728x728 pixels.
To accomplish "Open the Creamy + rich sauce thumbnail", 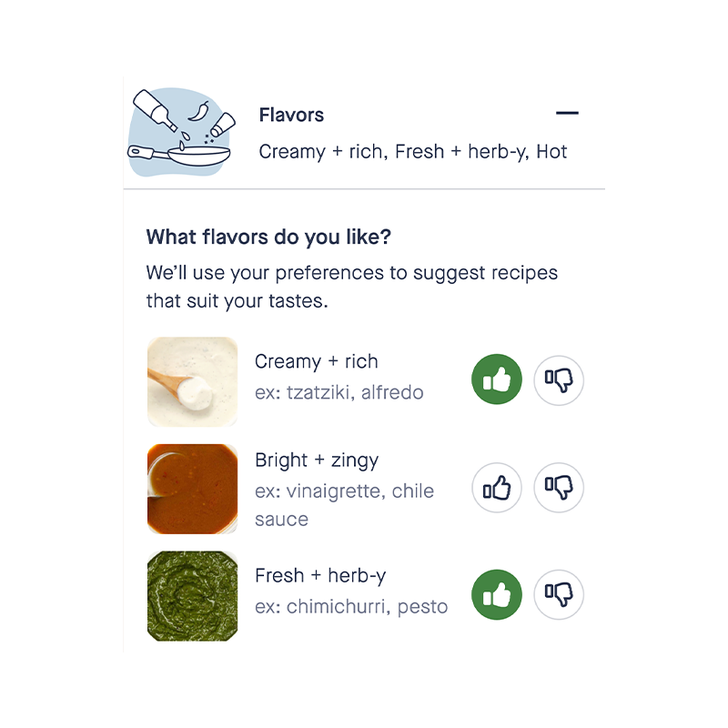I will [192, 382].
